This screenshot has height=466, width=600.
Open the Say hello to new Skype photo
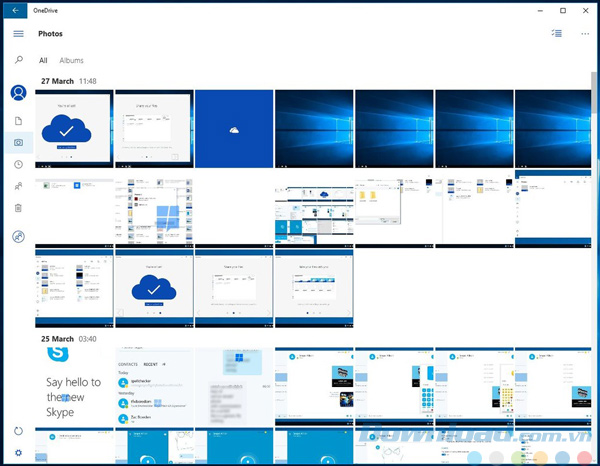pos(74,388)
